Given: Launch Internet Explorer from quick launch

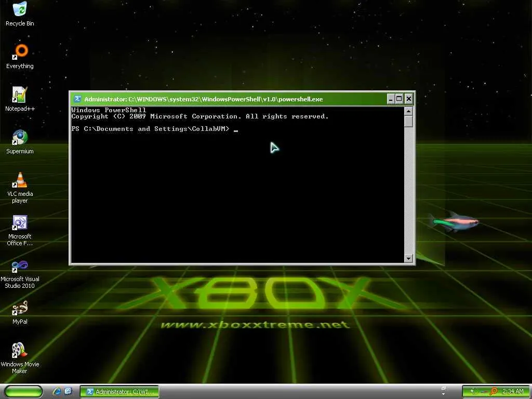Looking at the screenshot, I should pyautogui.click(x=57, y=391).
